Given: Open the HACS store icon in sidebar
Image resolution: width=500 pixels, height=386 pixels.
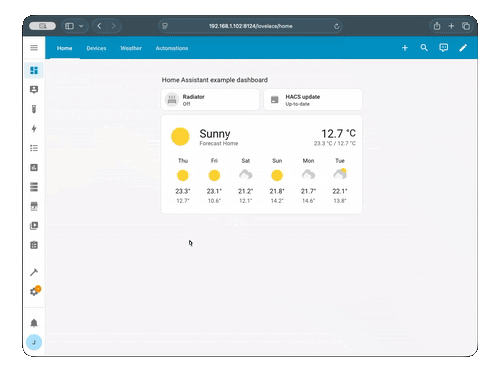Looking at the screenshot, I should point(34,206).
